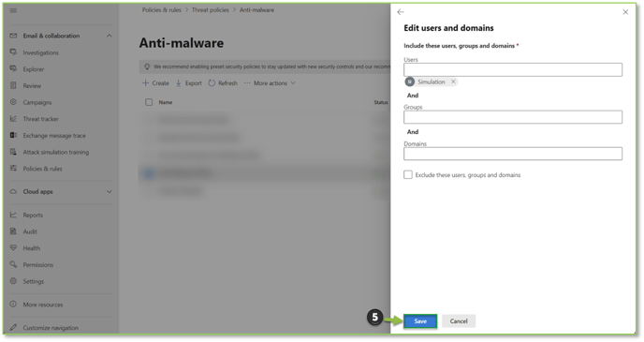Go to Policies & rules breadcrumb

point(161,10)
